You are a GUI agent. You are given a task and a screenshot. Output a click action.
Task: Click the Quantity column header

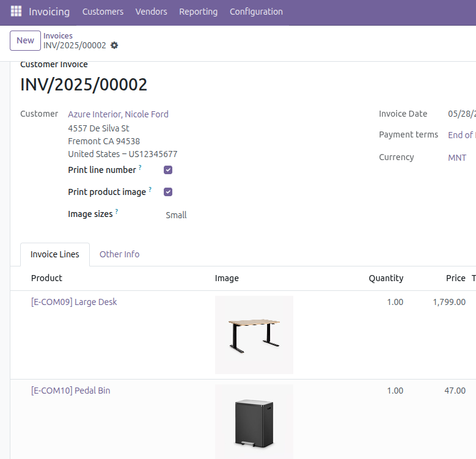[386, 278]
